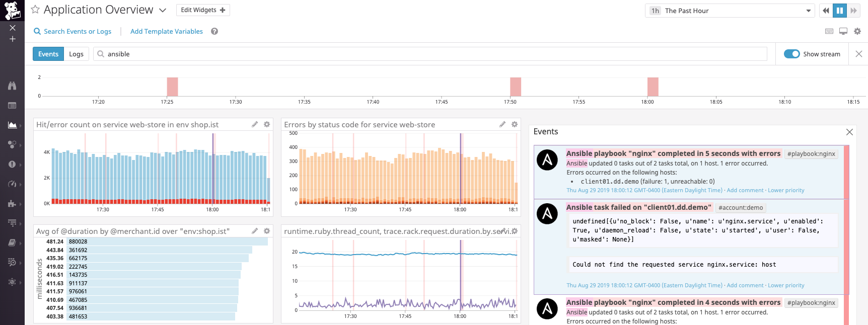Open gear on runtime.ruby.thread_count widget
Image resolution: width=868 pixels, height=325 pixels.
coord(515,231)
